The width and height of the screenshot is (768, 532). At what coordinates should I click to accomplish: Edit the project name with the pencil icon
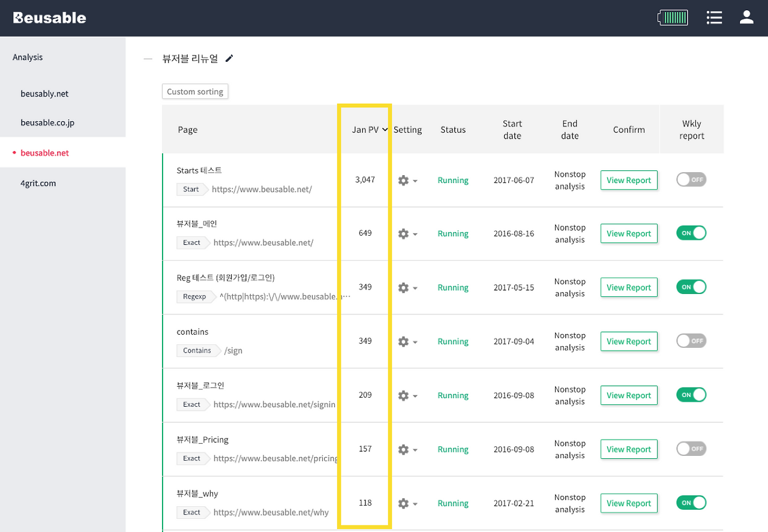[229, 58]
